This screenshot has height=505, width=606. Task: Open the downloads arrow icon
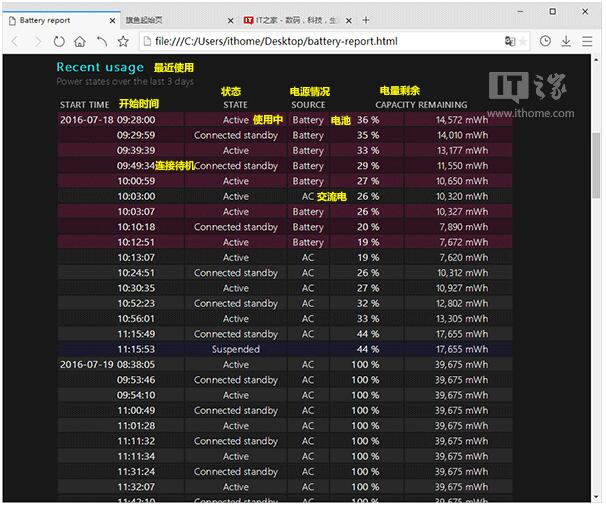[x=566, y=42]
